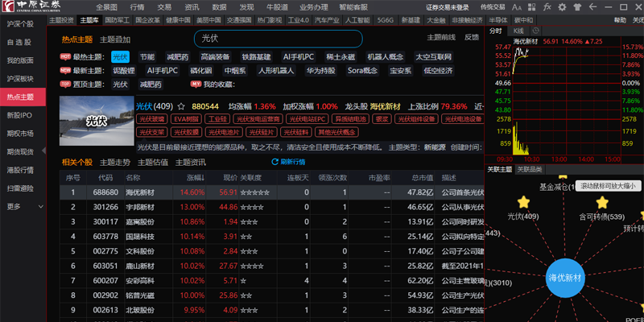Image resolution: width=644 pixels, height=322 pixels.
Task: Click the 现价 column header
Action: pos(230,178)
